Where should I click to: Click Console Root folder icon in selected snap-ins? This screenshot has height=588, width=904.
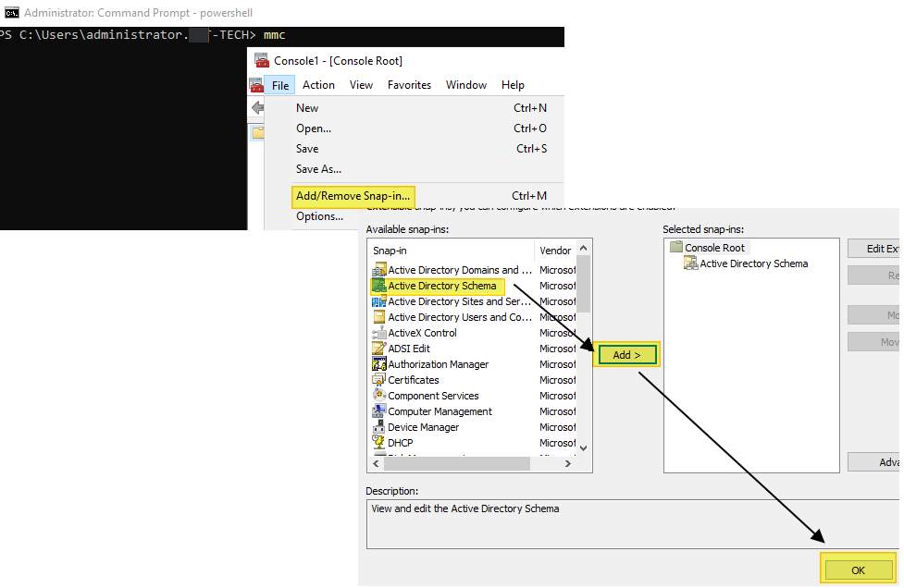676,247
